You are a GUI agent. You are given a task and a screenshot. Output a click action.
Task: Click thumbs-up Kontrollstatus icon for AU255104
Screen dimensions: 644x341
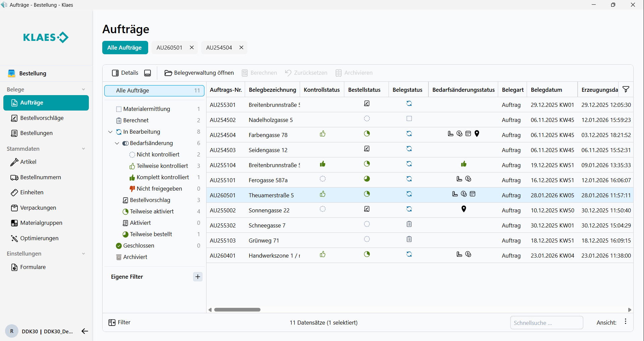coord(323,164)
